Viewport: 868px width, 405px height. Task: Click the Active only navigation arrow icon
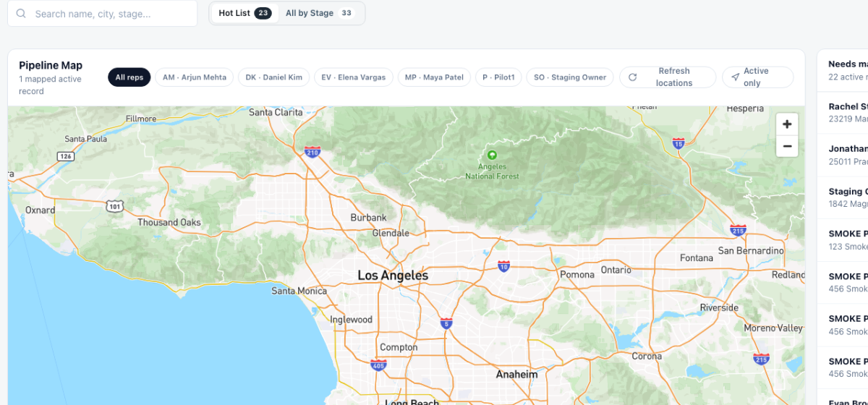(x=735, y=77)
